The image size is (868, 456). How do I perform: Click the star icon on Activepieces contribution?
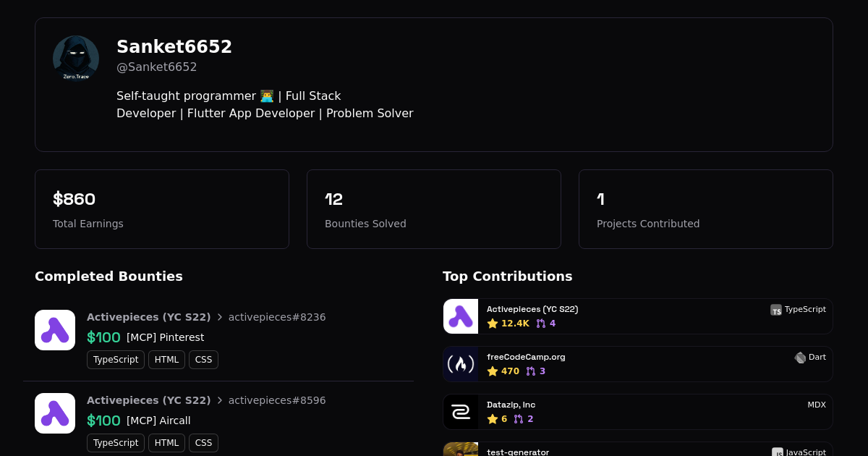click(x=493, y=324)
